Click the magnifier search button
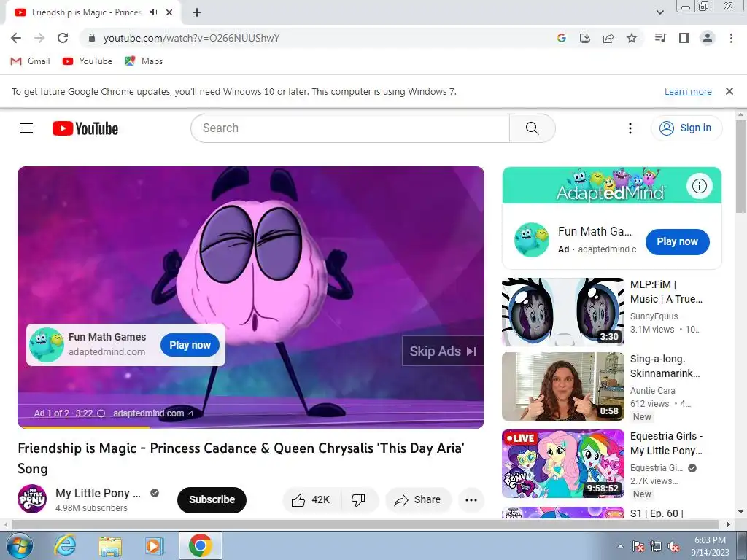747x560 pixels. [x=532, y=128]
